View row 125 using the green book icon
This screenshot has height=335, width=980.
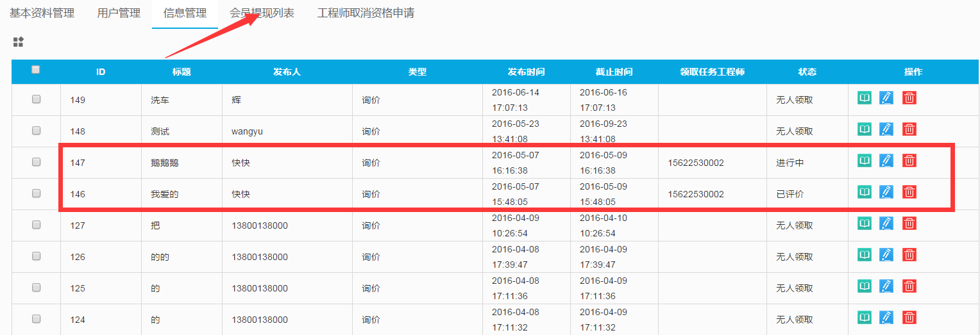coord(865,286)
